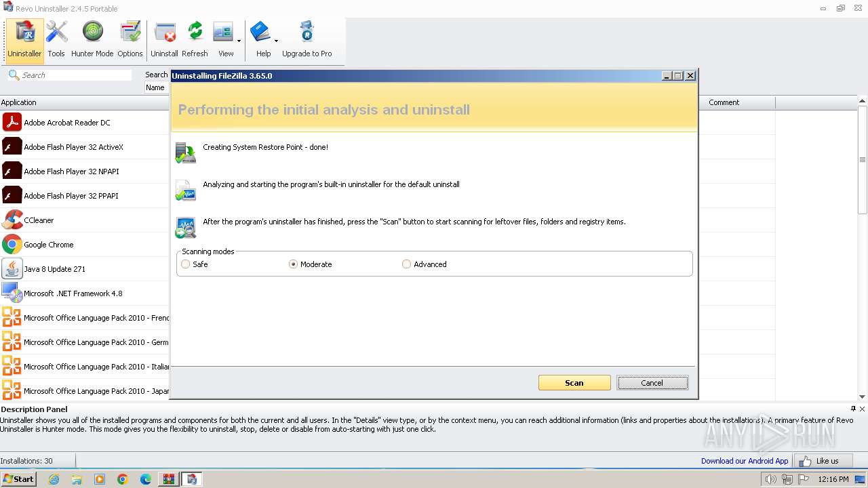Click the taskbar clock showing 12:16 PM
The image size is (868, 488).
(833, 479)
